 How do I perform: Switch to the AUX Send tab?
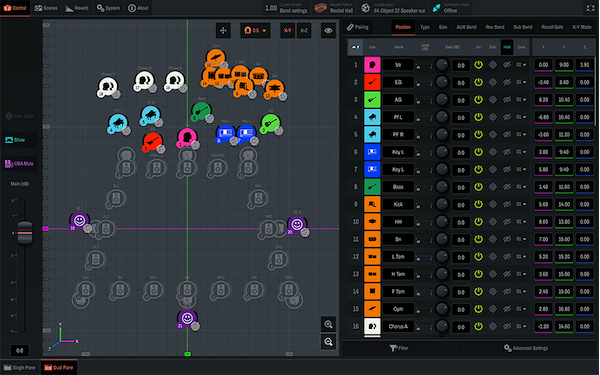(x=466, y=27)
